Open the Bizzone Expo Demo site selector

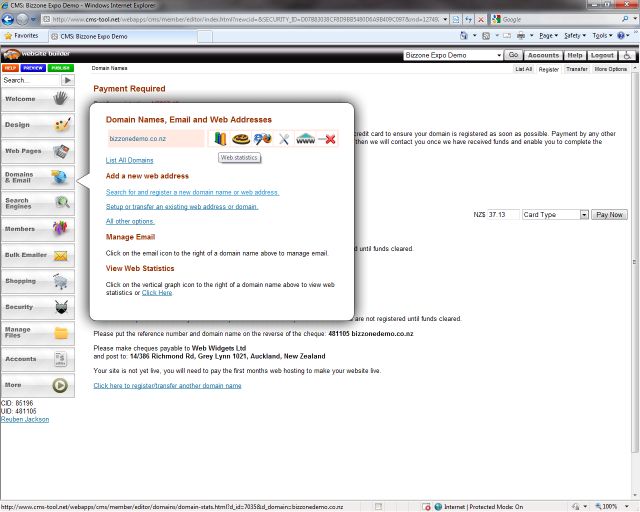453,56
